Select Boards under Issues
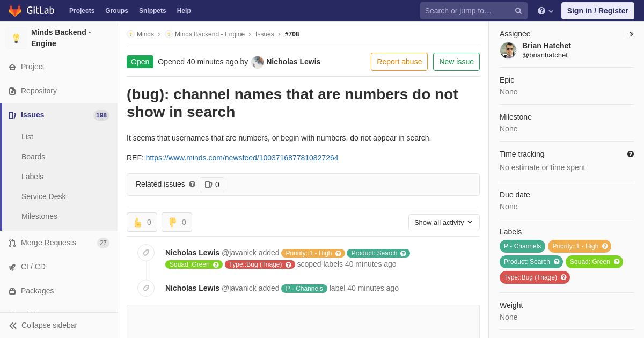Image resolution: width=644 pixels, height=338 pixels. pos(33,157)
